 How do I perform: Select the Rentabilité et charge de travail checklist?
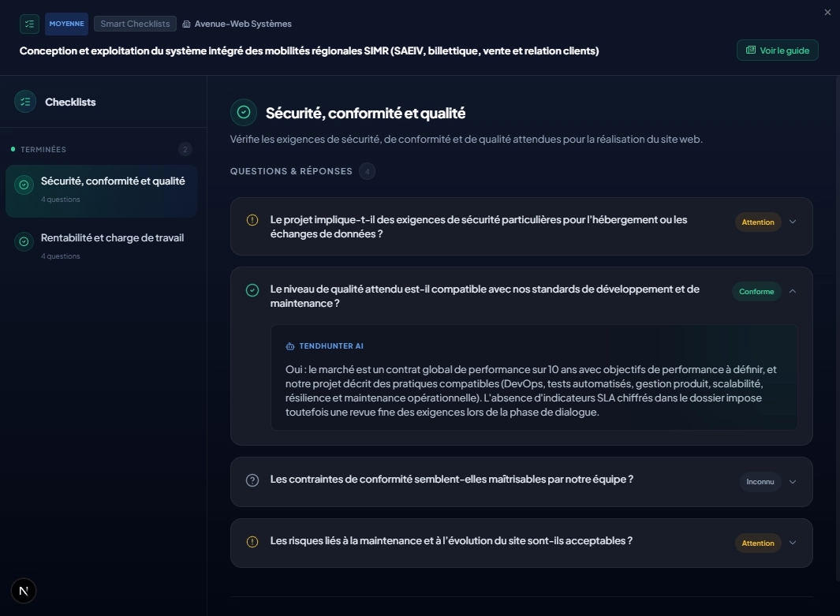(x=102, y=246)
